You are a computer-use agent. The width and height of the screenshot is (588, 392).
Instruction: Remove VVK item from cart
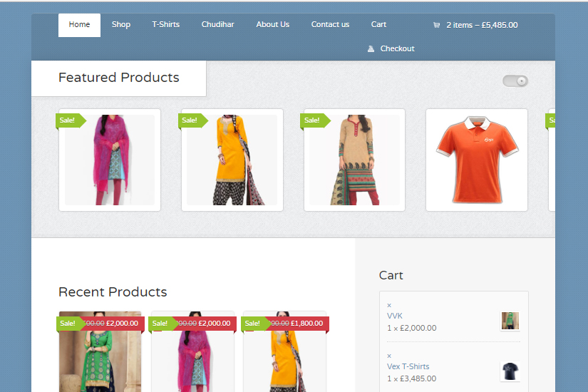coord(389,305)
